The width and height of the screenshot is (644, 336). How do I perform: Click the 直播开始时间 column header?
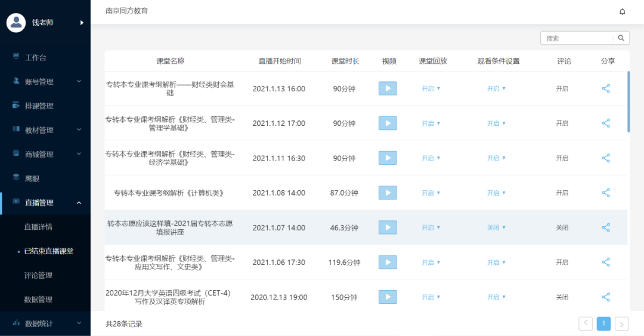click(x=279, y=61)
